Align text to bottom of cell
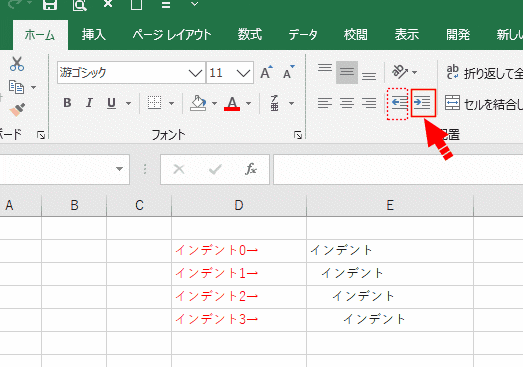This screenshot has height=367, width=523. pyautogui.click(x=369, y=76)
